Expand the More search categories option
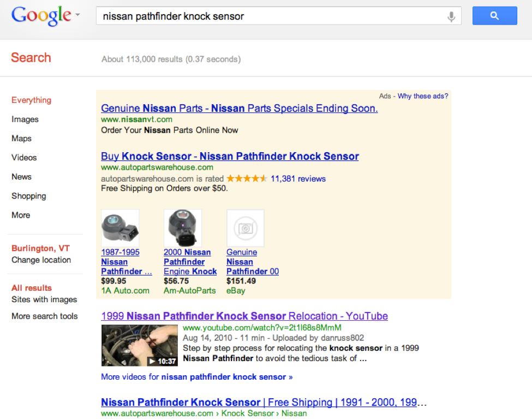 pyautogui.click(x=21, y=215)
